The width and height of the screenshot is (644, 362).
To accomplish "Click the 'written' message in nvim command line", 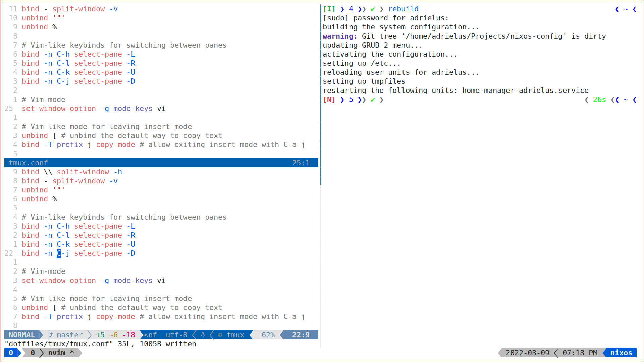I will point(180,344).
